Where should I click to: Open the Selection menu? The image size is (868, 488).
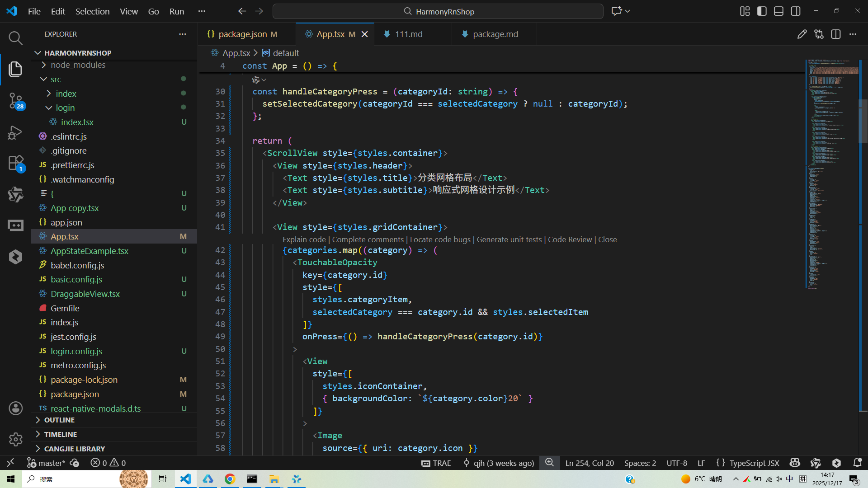pos(92,11)
